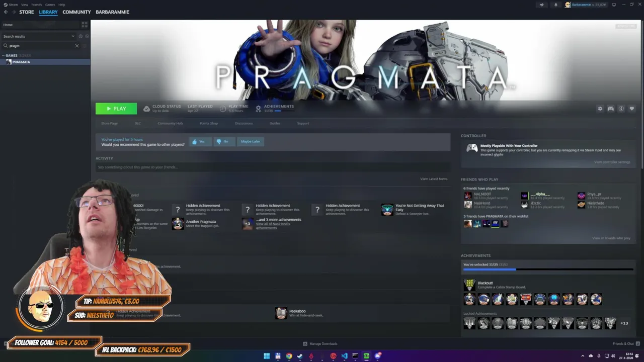Image resolution: width=644 pixels, height=362 pixels.
Task: View the Another Pragmata achievement icon
Action: 178,224
